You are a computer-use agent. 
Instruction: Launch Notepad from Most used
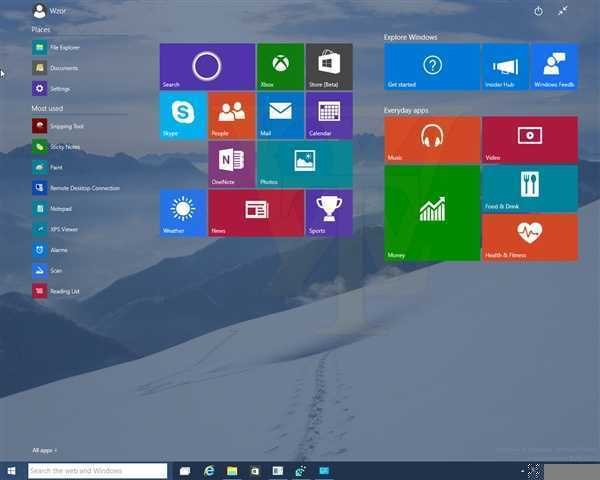(x=52, y=209)
